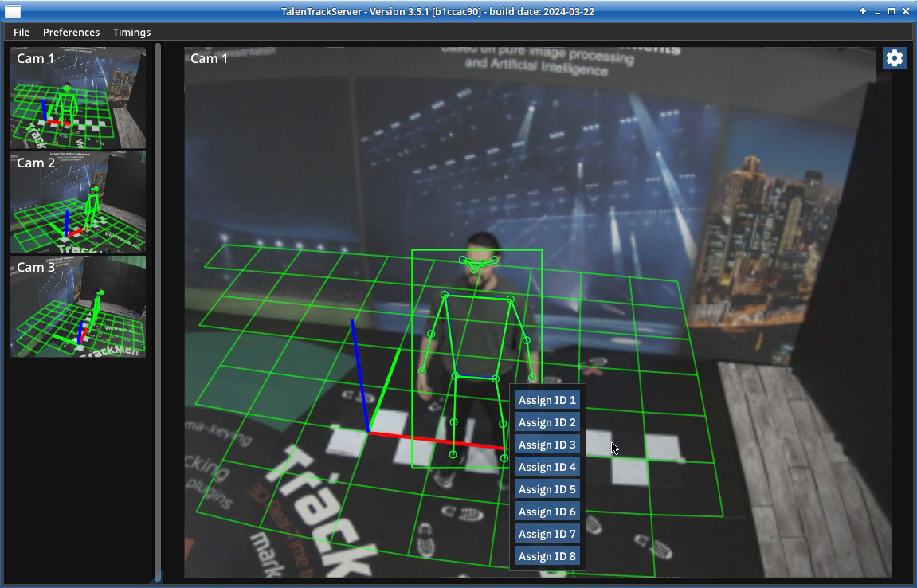This screenshot has height=588, width=917.
Task: Open the Timings menu
Action: point(131,32)
